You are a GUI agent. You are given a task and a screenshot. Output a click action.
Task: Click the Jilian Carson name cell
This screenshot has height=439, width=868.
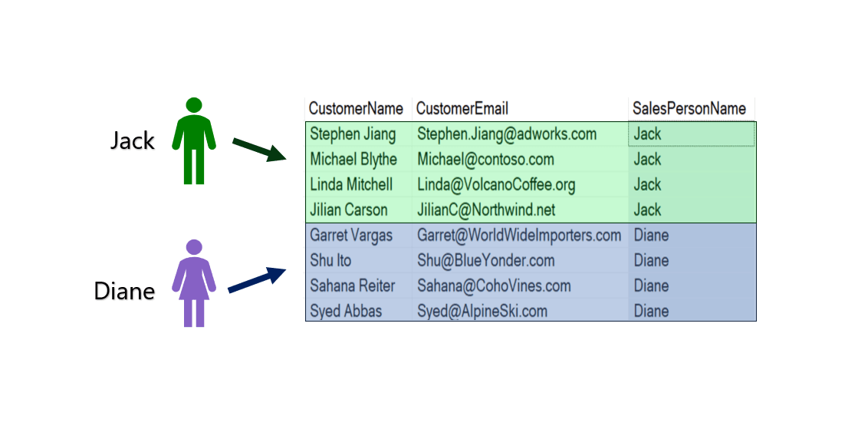pyautogui.click(x=359, y=210)
